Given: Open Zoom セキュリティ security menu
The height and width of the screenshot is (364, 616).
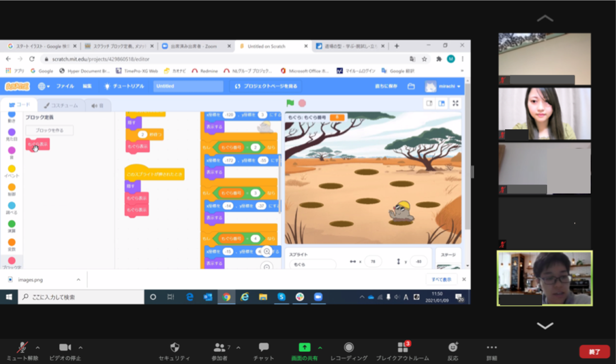Looking at the screenshot, I should tap(175, 351).
